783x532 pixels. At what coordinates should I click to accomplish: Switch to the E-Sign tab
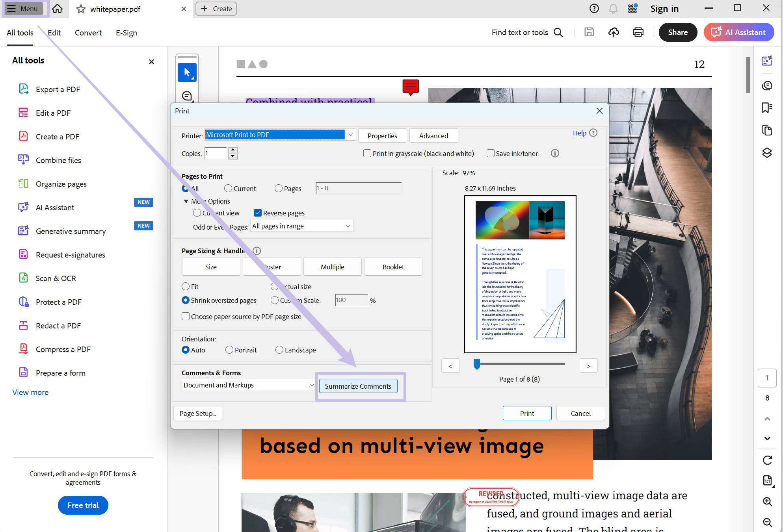126,33
